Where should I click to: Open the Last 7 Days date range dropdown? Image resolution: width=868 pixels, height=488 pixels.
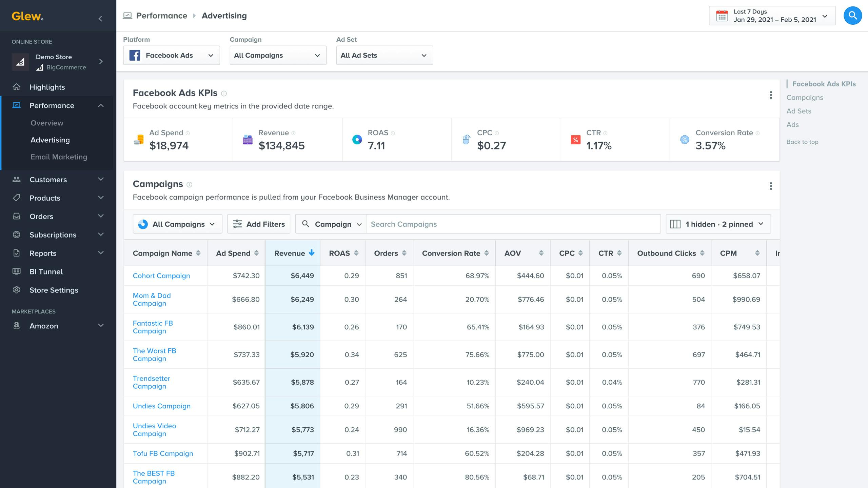772,16
